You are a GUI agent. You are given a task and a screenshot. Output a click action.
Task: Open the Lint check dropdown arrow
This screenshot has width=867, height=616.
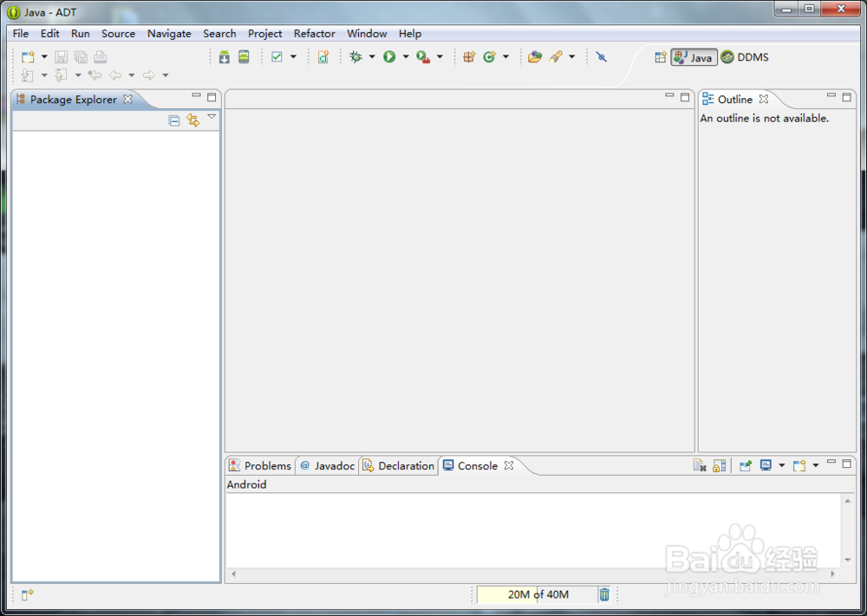[293, 57]
